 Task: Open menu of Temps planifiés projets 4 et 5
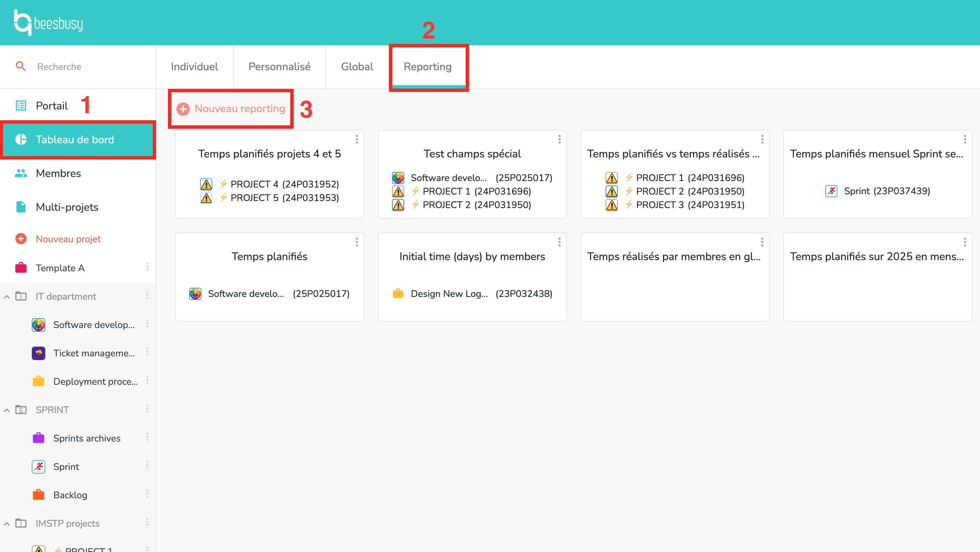point(357,139)
